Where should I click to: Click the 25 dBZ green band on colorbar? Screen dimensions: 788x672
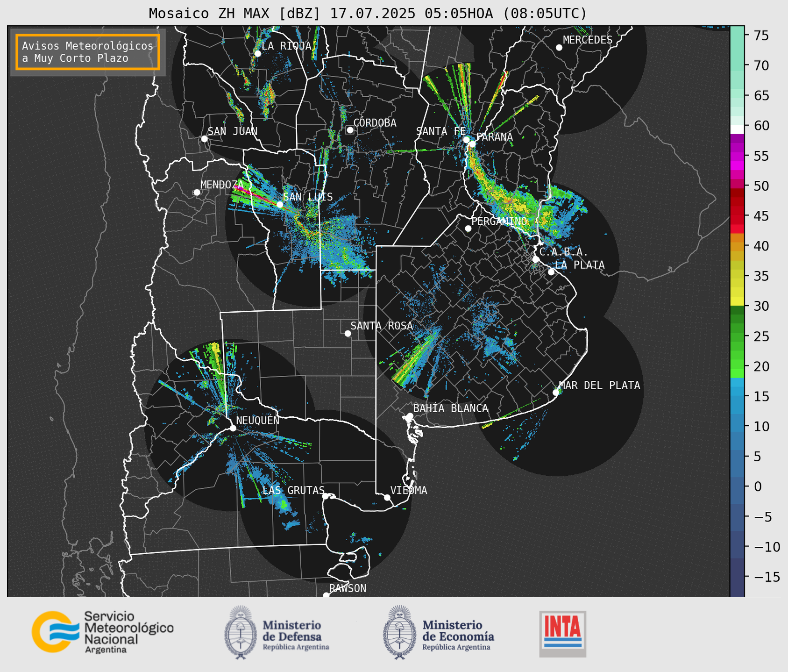pyautogui.click(x=737, y=336)
